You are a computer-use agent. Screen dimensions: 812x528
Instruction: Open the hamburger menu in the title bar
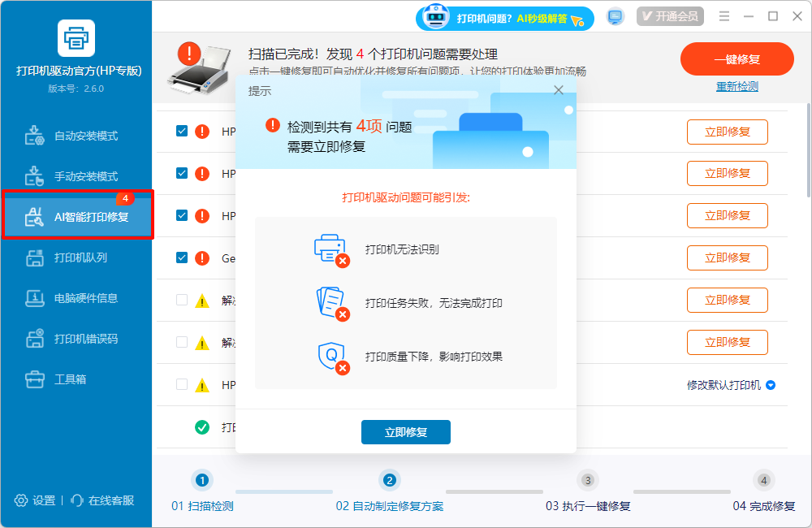click(724, 15)
